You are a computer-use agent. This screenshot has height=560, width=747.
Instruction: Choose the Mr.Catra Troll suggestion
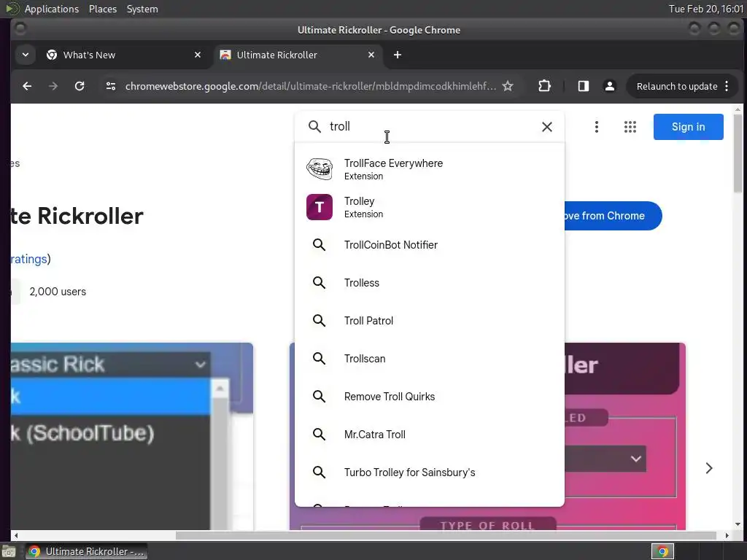pos(430,435)
